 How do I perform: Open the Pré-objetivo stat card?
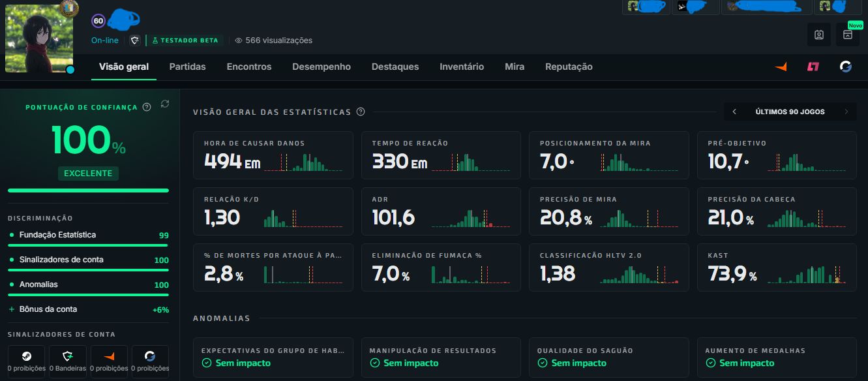coord(777,155)
